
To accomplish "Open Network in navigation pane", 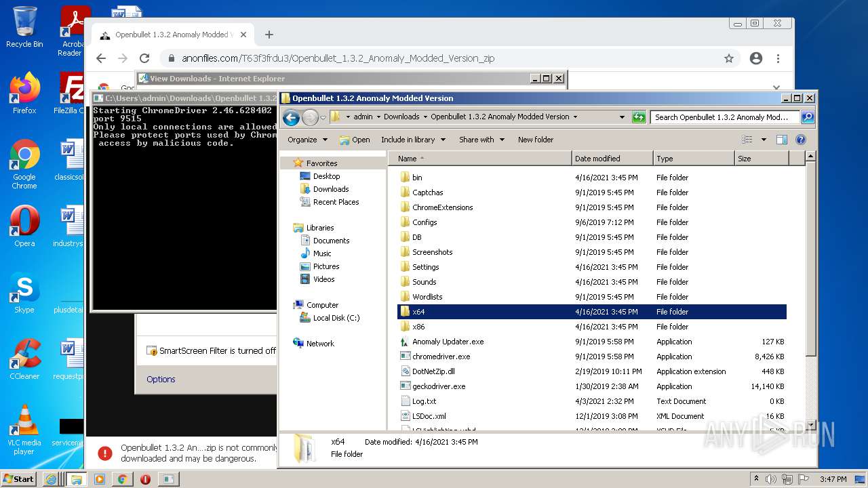I will pos(320,344).
